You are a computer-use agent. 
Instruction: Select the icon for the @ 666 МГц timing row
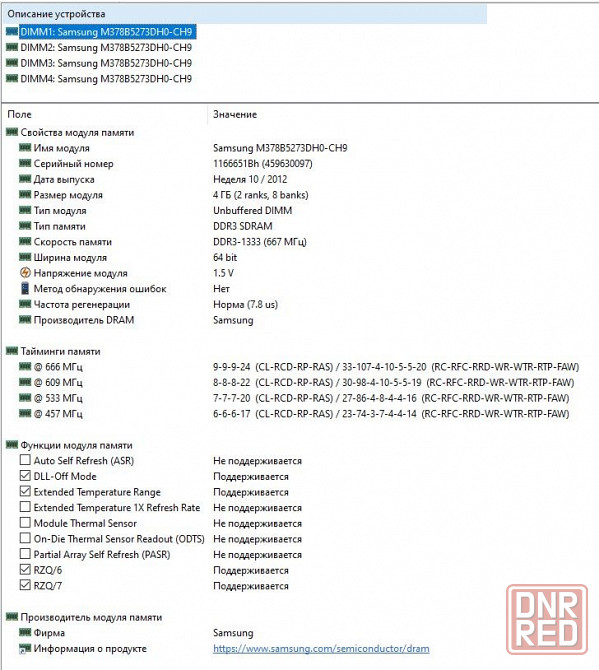[x=25, y=366]
